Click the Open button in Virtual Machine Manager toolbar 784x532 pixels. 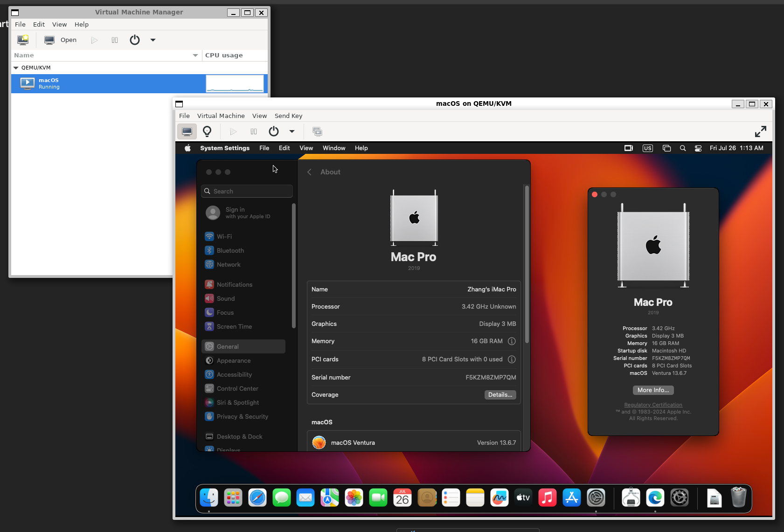(61, 40)
